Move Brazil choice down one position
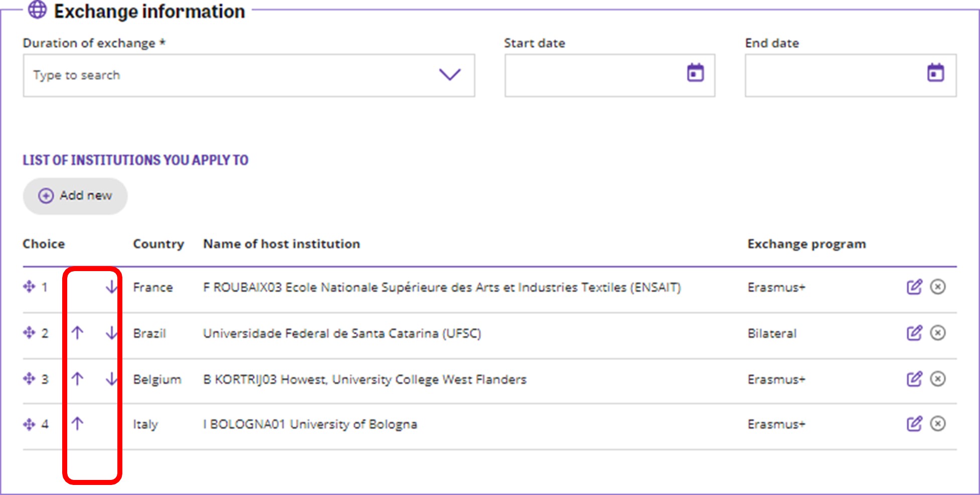Screen dimensions: 980x495 [x=111, y=333]
